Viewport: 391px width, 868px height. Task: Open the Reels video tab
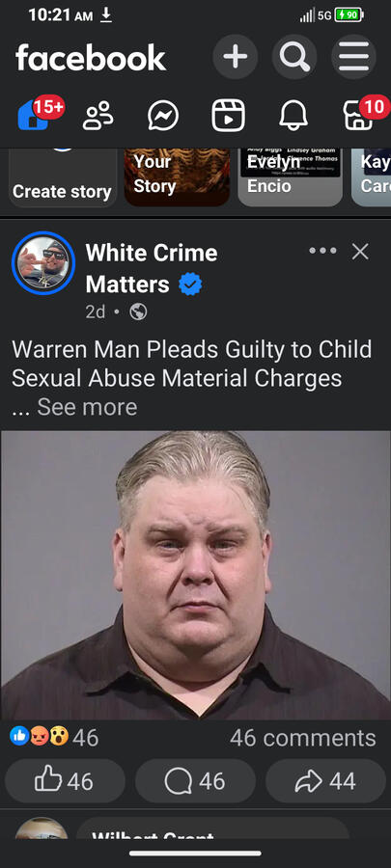[x=228, y=116]
